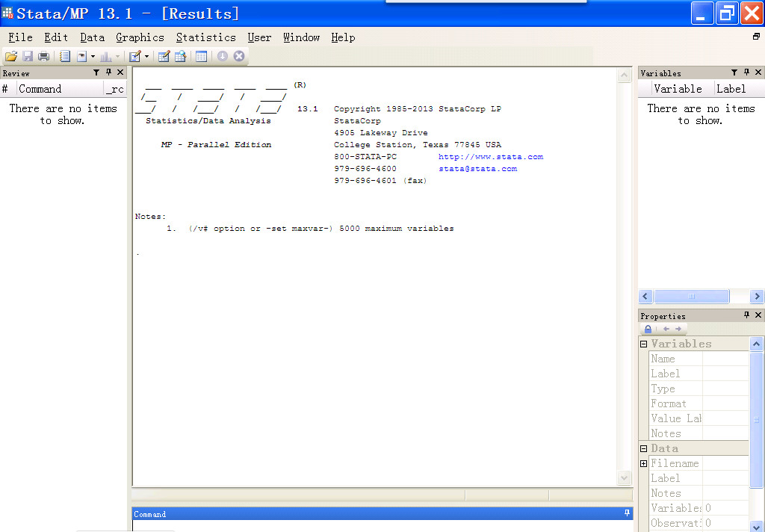
Task: Open the File menu
Action: coord(20,37)
